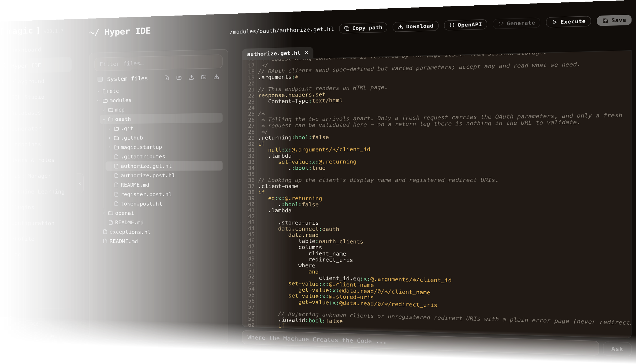The width and height of the screenshot is (636, 364).
Task: Close the authorize.get.hl editor tab
Action: click(x=307, y=53)
